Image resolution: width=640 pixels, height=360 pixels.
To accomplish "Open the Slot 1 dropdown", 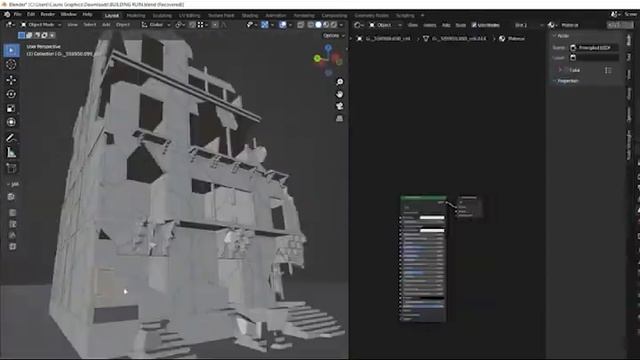I will tap(528, 25).
